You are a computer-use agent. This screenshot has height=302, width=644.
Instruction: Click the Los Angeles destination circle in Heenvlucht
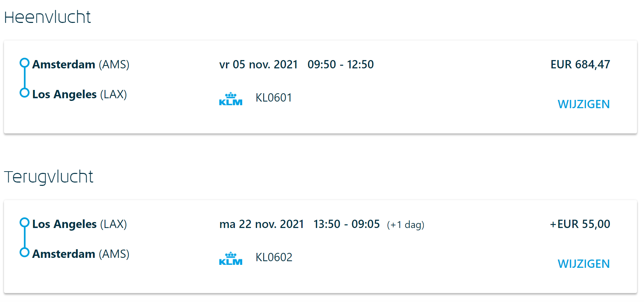click(x=25, y=93)
